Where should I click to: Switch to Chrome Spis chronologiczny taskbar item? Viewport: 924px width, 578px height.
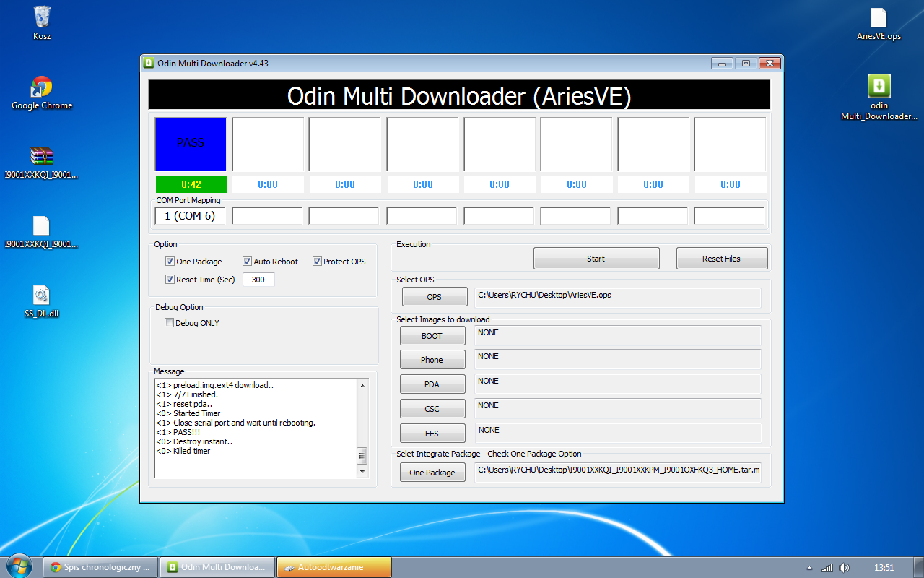tap(100, 567)
